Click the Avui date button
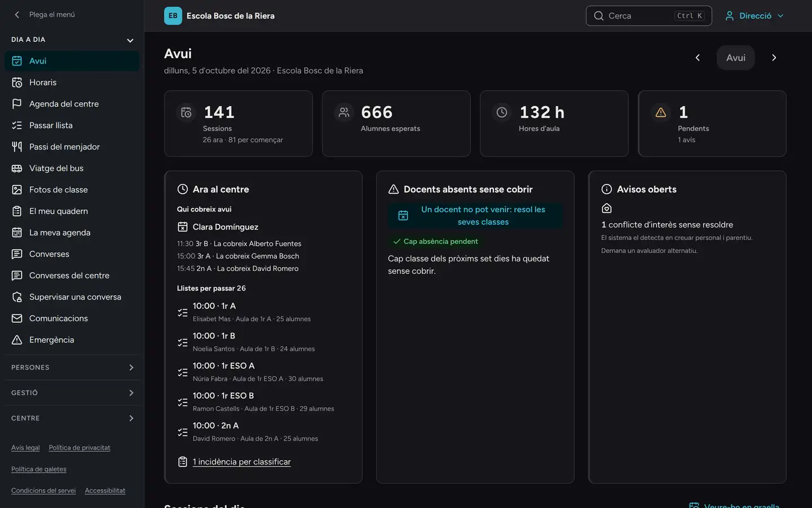 coord(736,58)
